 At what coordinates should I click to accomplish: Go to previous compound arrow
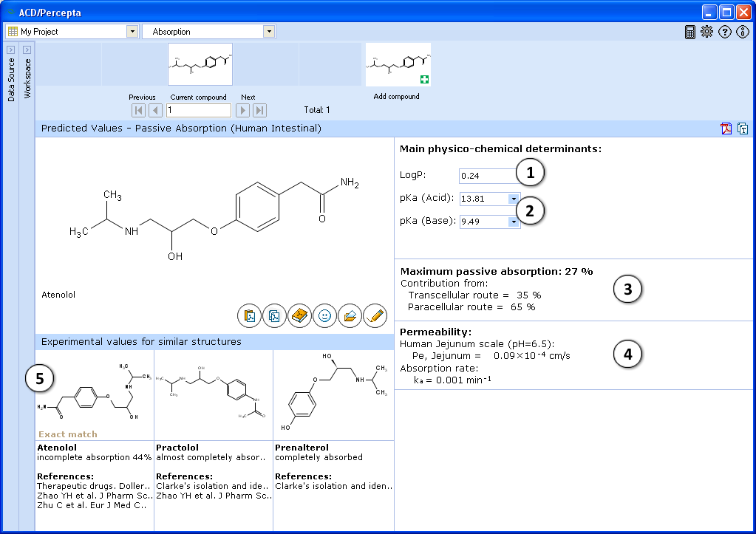155,110
